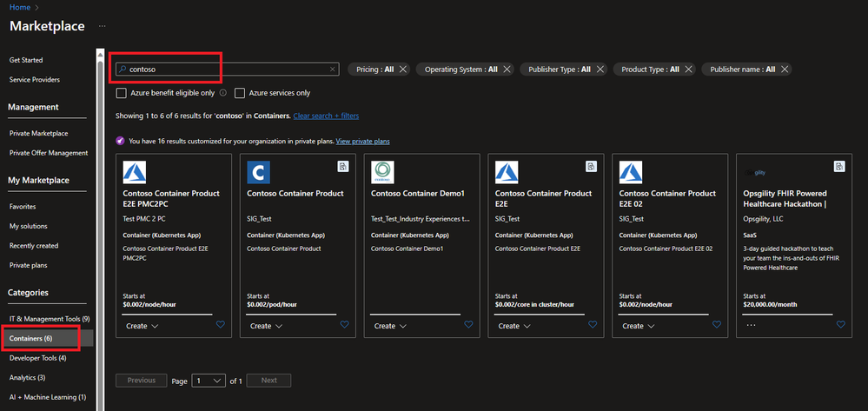Open Recently created list
This screenshot has height=411, width=868.
tap(34, 245)
